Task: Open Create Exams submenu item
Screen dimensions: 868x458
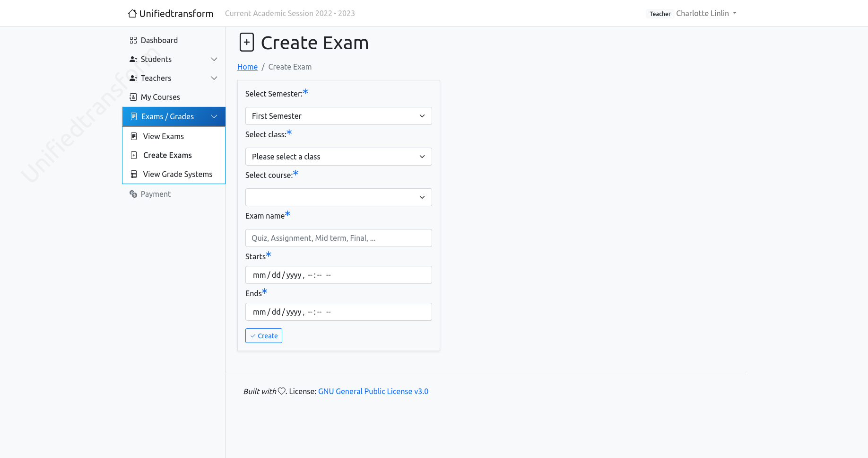Action: coord(174,155)
